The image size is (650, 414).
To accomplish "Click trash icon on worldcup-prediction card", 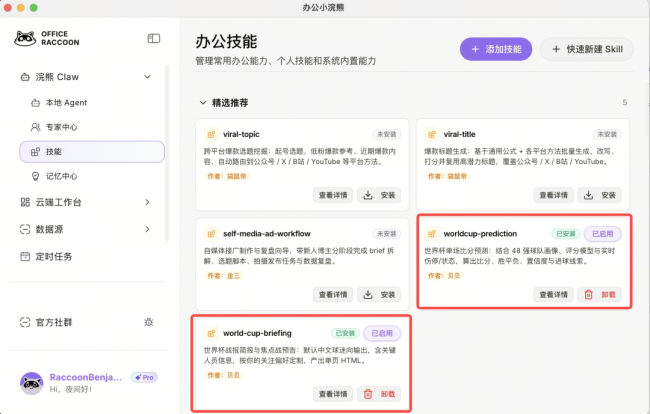I will [589, 295].
